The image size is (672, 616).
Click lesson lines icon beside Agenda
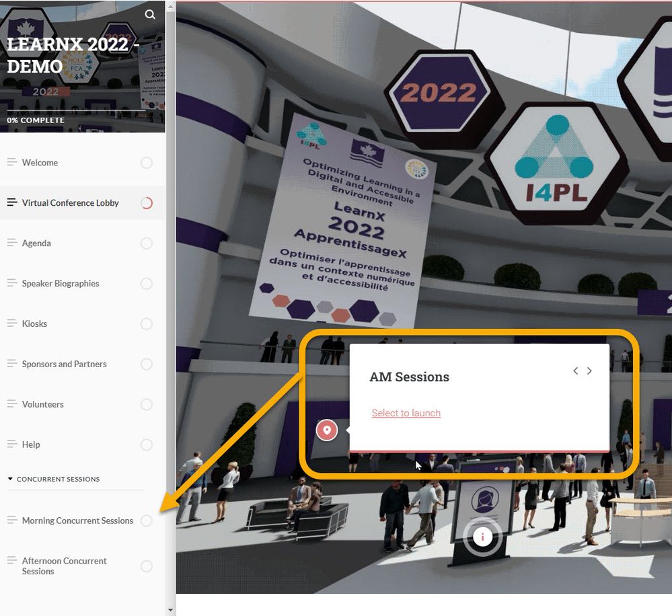click(12, 243)
